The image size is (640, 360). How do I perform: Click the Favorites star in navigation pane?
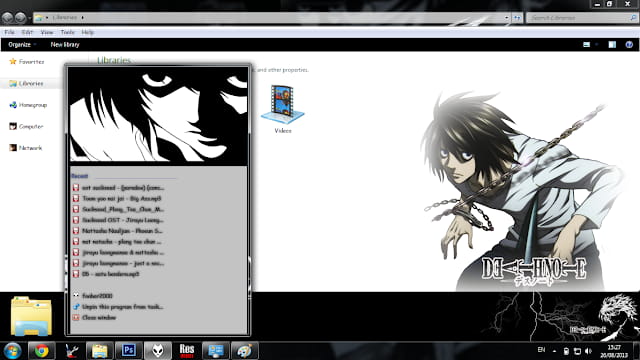13,61
